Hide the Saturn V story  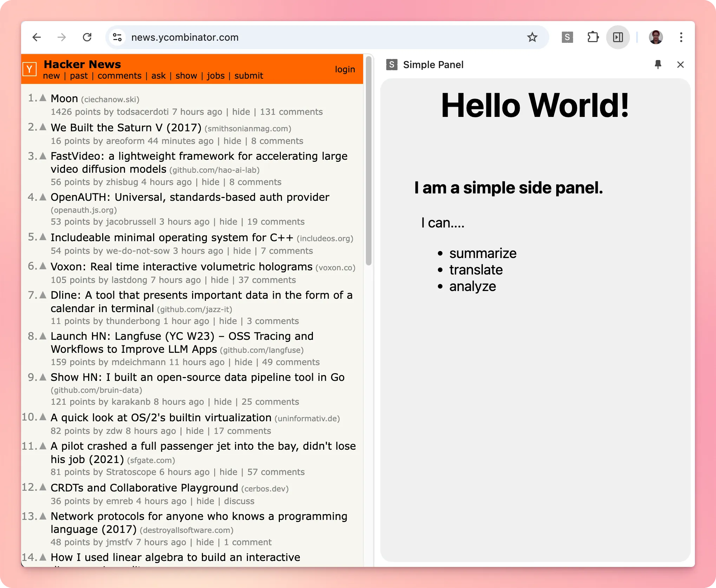tap(232, 141)
